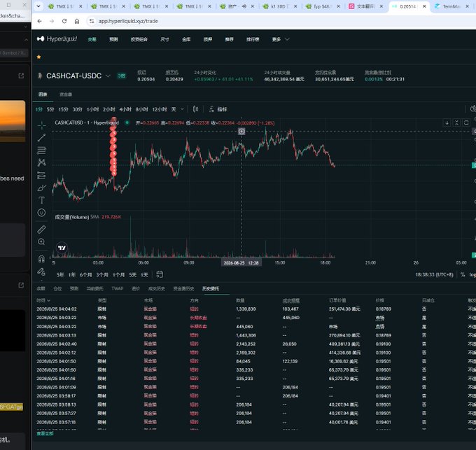This screenshot has width=476, height=450.
Task: Click the quantity 1,339,839 cell
Action: (246, 309)
